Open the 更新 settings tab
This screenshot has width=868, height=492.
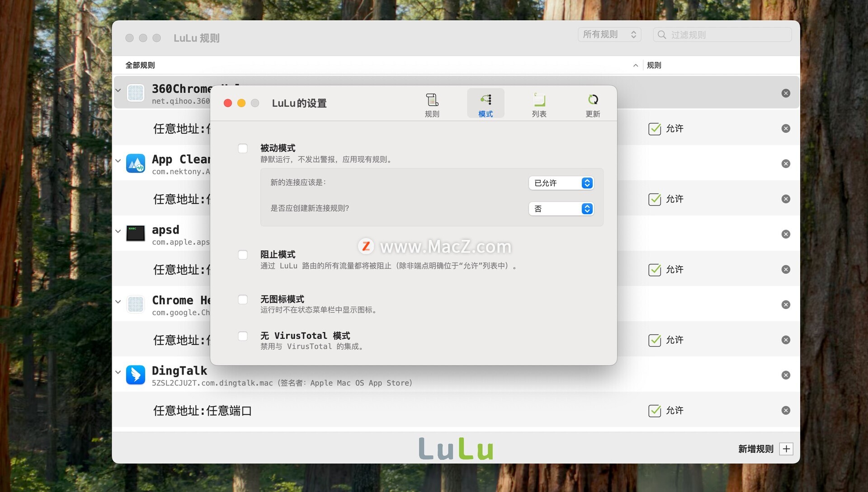pyautogui.click(x=593, y=104)
